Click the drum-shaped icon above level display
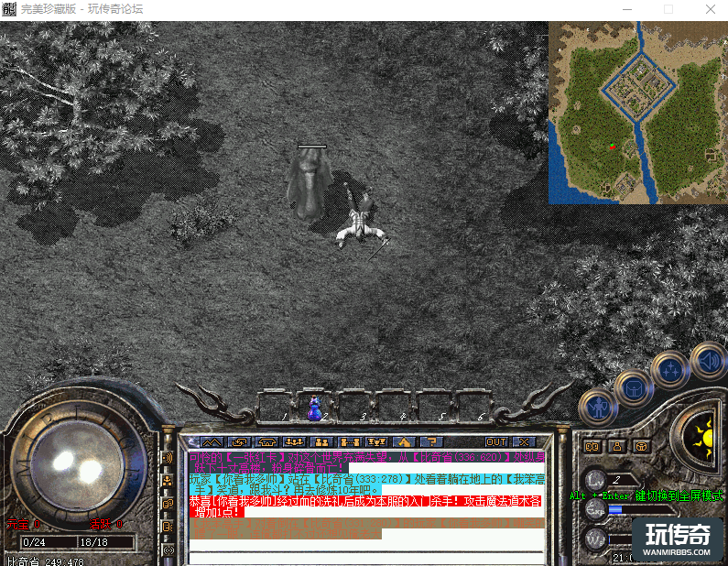The width and height of the screenshot is (728, 566). coord(642,447)
